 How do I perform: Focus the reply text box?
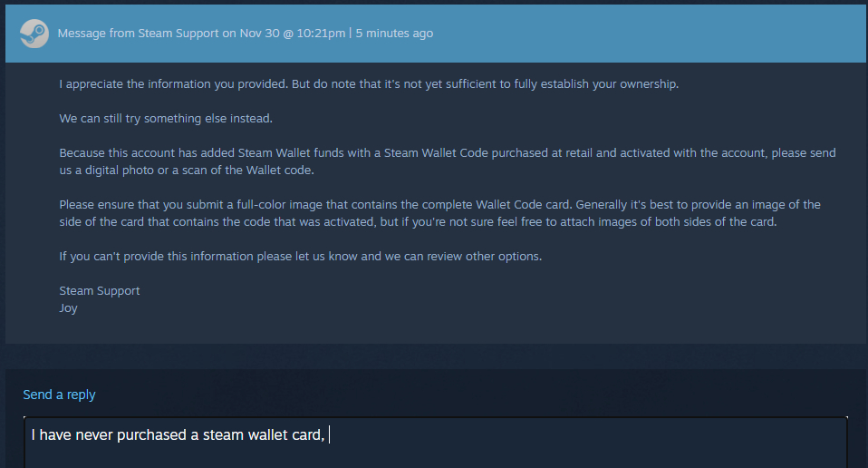[544, 449]
